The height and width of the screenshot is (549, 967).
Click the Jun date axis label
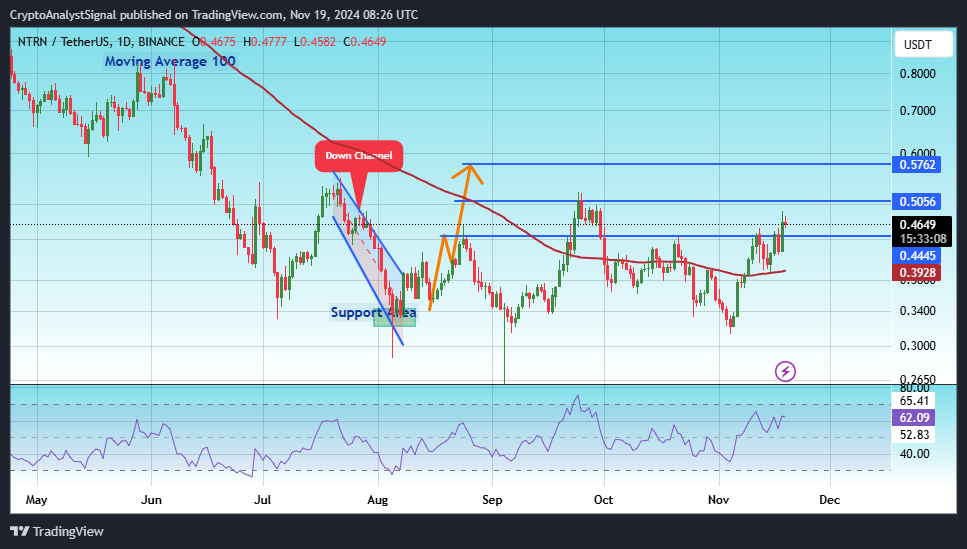pyautogui.click(x=151, y=500)
